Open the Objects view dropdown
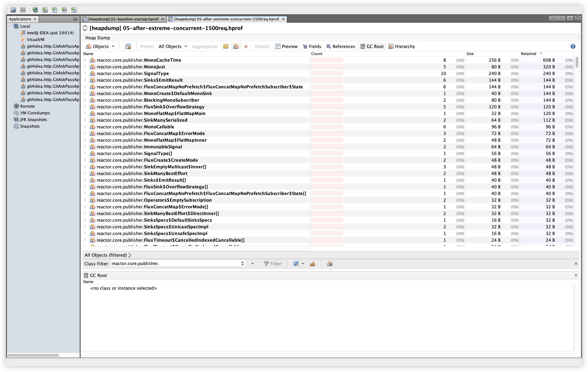 tap(100, 46)
